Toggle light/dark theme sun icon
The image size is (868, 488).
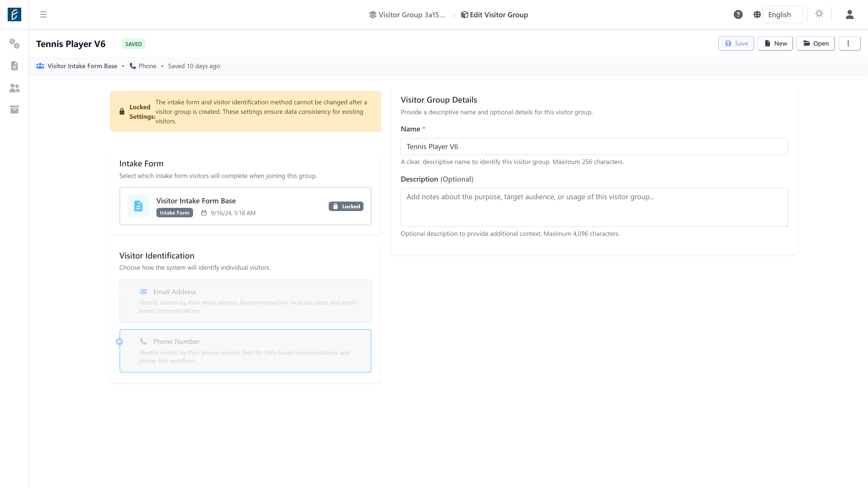click(x=819, y=14)
